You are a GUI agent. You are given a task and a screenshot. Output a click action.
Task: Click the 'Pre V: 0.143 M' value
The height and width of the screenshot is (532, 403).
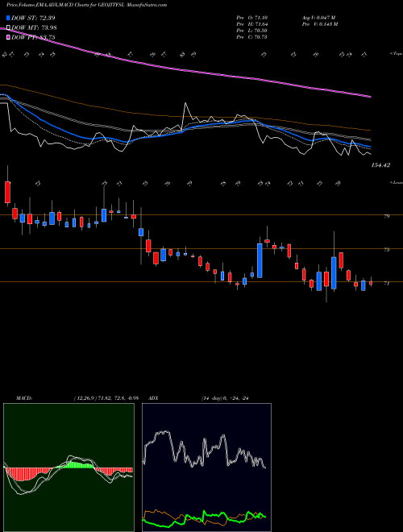coord(319,24)
